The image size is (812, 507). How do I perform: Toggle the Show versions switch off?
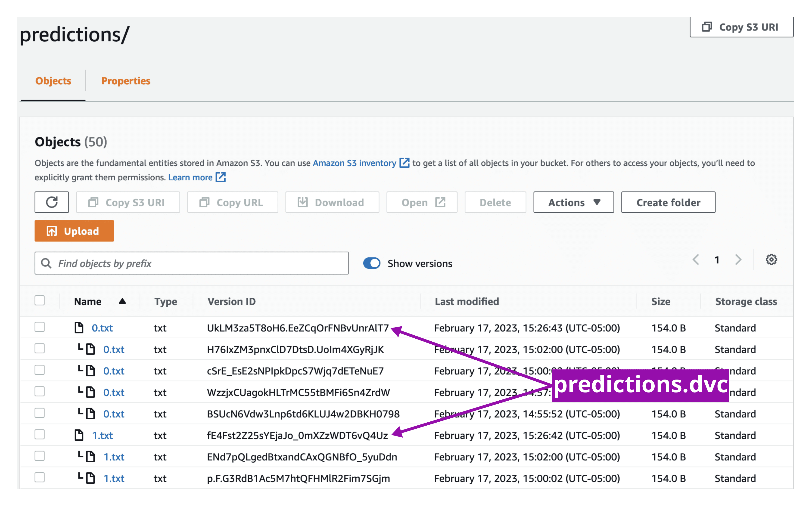(372, 263)
